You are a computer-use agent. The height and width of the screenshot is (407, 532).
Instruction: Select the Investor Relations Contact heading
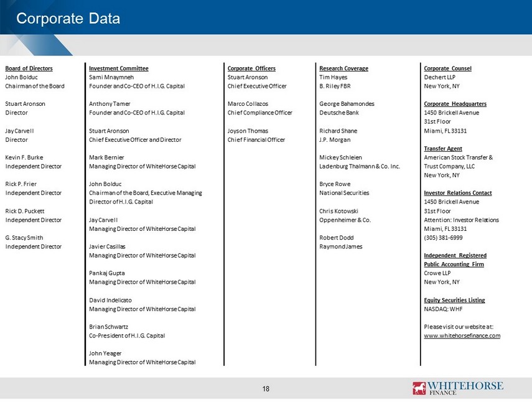pos(458,193)
